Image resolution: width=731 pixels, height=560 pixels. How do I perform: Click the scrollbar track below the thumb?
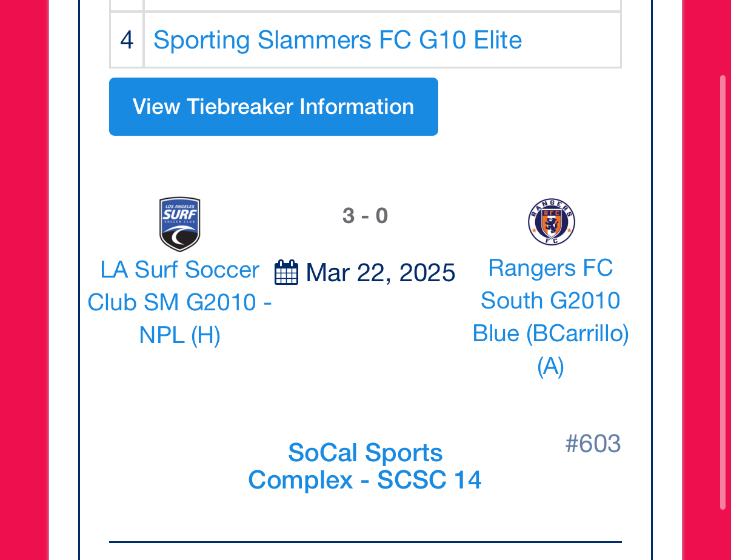tap(723, 535)
